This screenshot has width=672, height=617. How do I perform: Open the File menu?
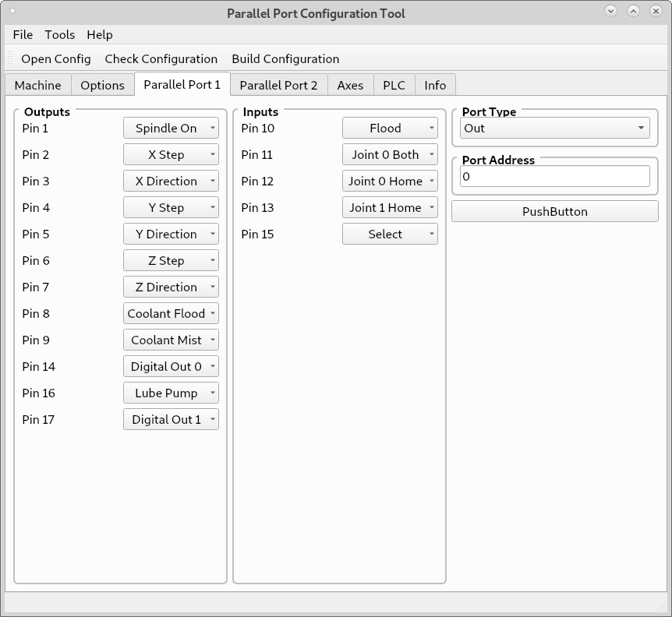[x=23, y=35]
